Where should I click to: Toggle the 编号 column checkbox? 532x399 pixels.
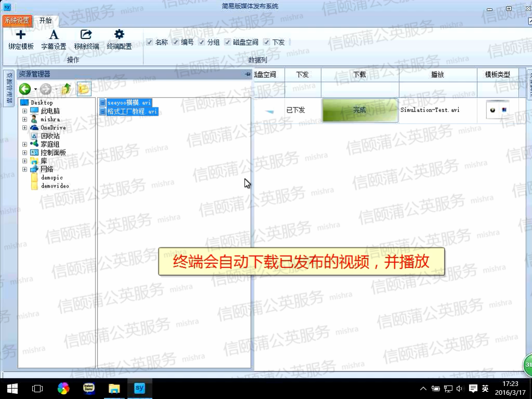click(176, 42)
